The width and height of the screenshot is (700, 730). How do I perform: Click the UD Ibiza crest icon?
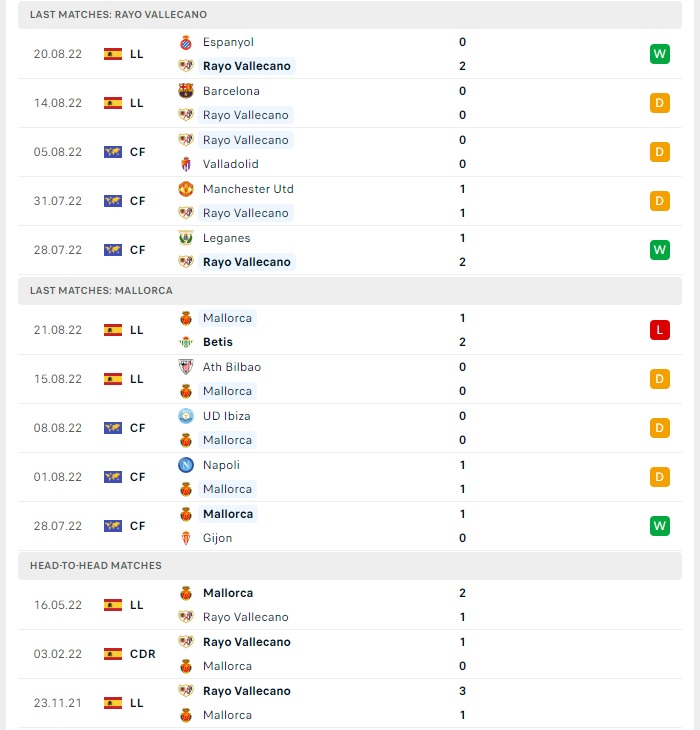click(186, 416)
